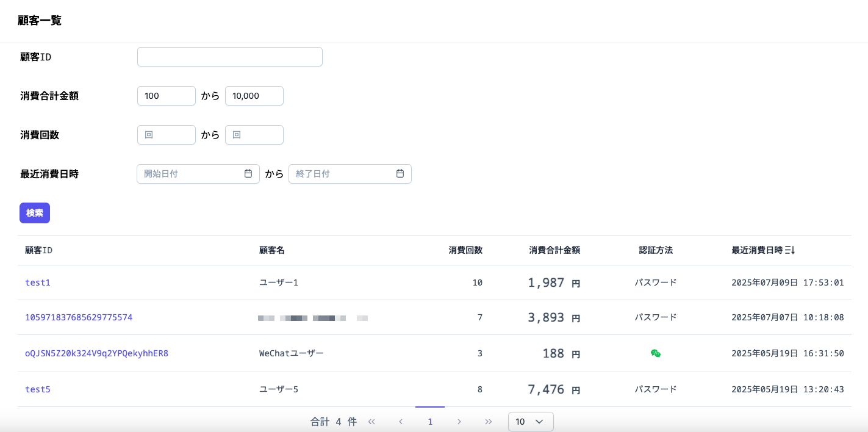Click customer name WeChatユーザー

292,353
